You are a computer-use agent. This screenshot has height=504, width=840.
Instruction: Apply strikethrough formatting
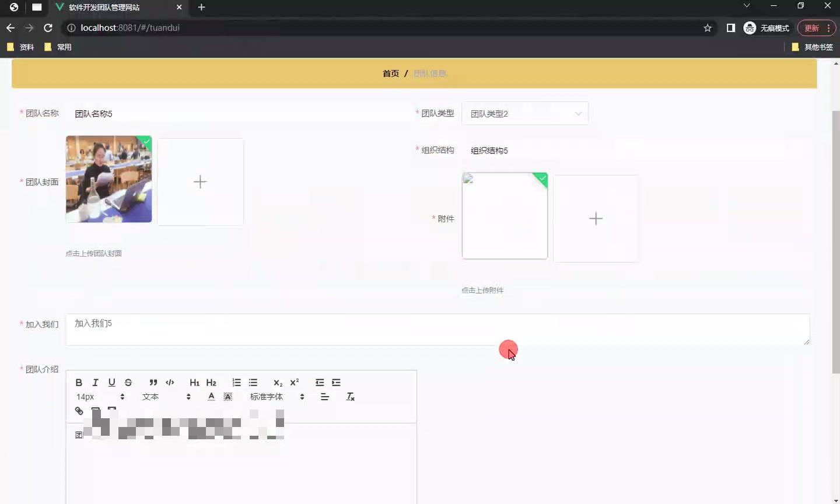pyautogui.click(x=128, y=383)
